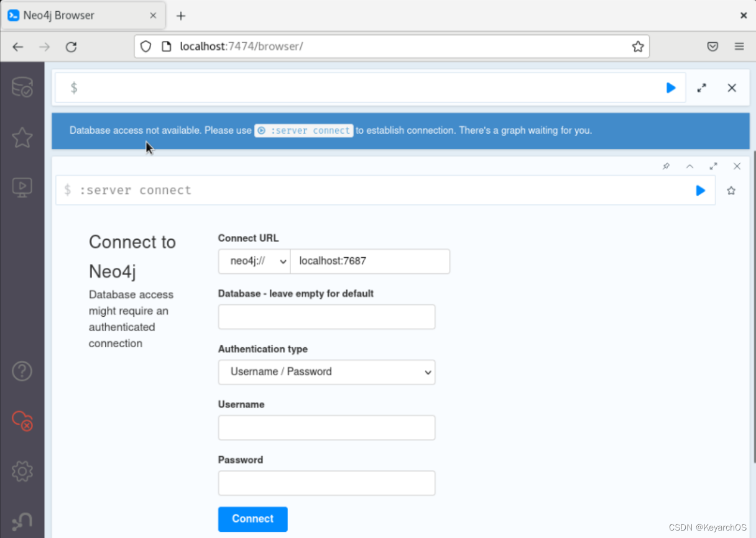The height and width of the screenshot is (538, 756).
Task: Go forward in browser history
Action: [x=45, y=47]
